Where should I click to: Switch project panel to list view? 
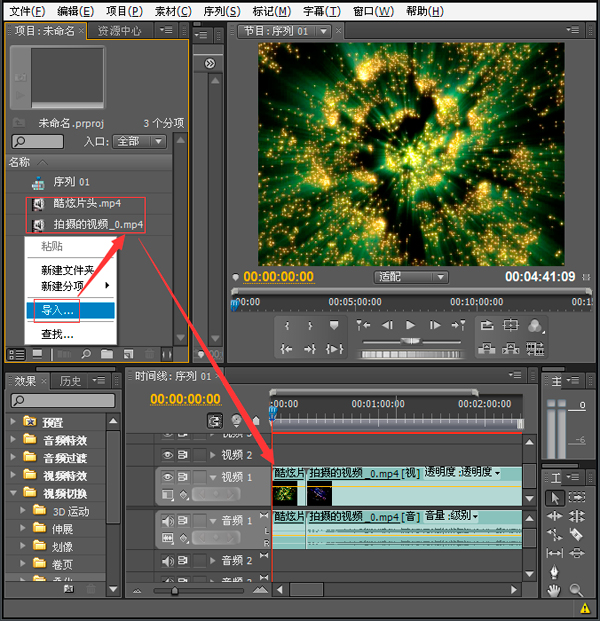(x=17, y=354)
